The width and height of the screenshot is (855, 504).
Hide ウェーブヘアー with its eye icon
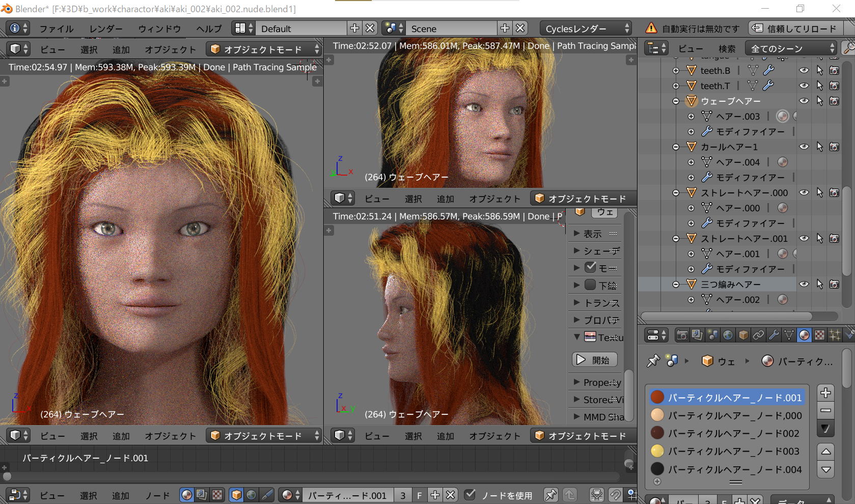pyautogui.click(x=804, y=101)
